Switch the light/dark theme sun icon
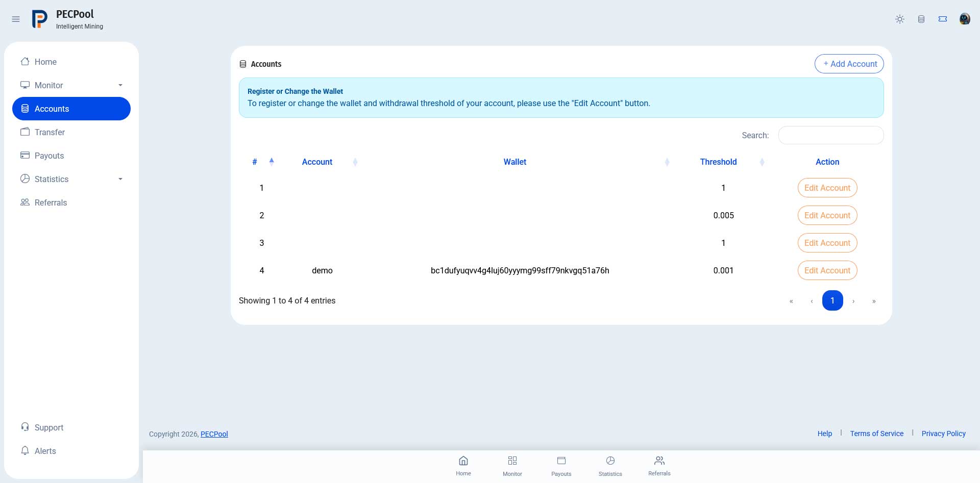Viewport: 980px width, 483px height. coord(900,19)
